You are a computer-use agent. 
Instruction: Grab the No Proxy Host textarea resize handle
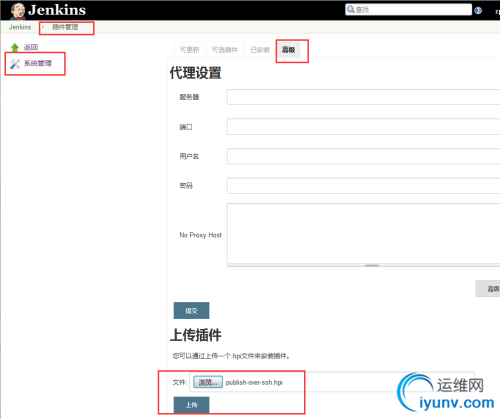pyautogui.click(x=372, y=265)
